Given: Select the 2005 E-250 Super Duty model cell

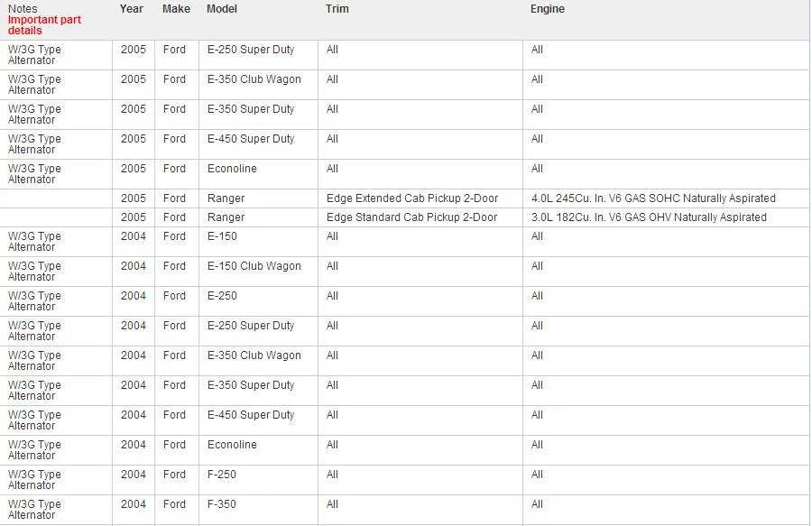Looking at the screenshot, I should (250, 50).
